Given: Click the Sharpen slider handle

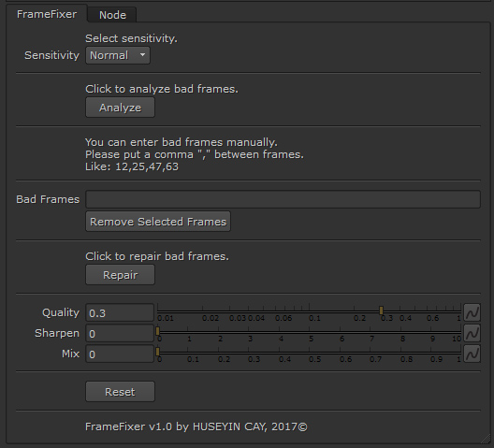Looking at the screenshot, I should pos(158,331).
